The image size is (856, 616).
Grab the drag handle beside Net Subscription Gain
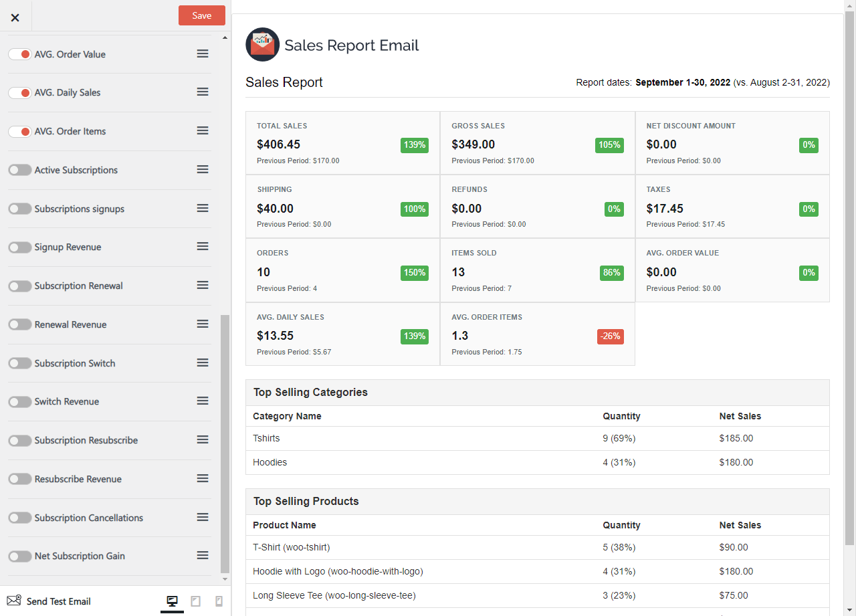tap(202, 555)
